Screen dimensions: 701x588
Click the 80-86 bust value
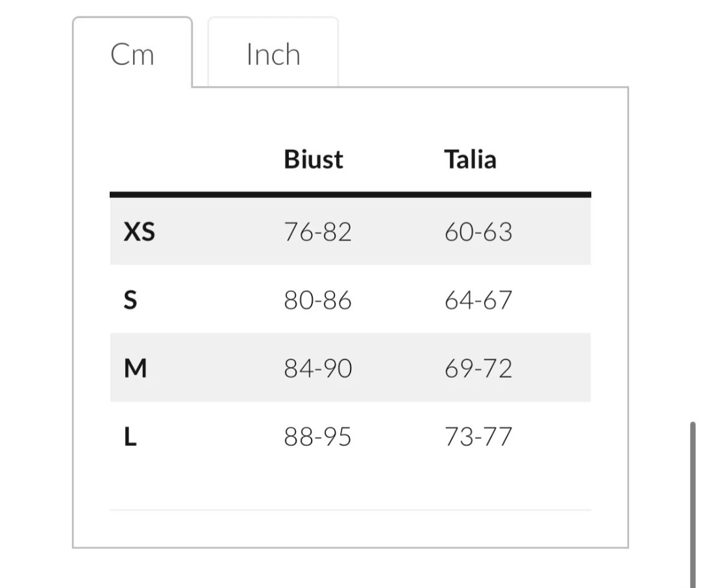pyautogui.click(x=318, y=300)
